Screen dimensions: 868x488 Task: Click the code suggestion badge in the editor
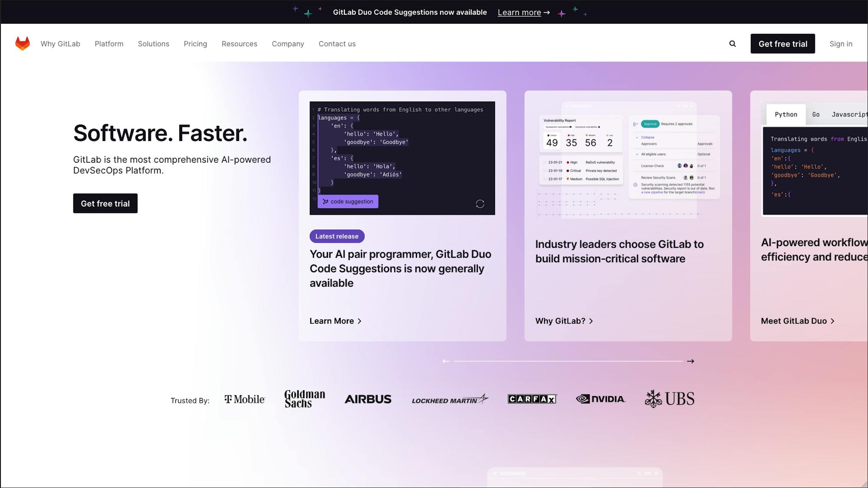(348, 201)
